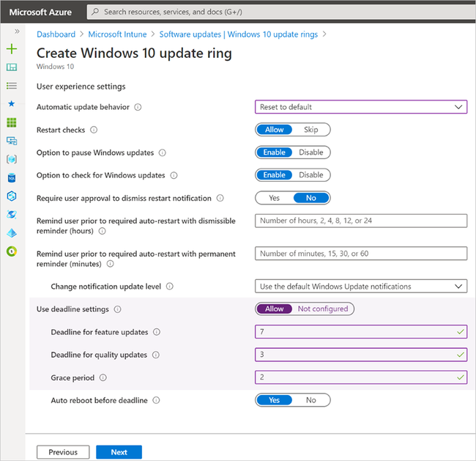This screenshot has height=461, width=476.
Task: Go to Software updates Windows 10 update rings
Action: tap(239, 34)
